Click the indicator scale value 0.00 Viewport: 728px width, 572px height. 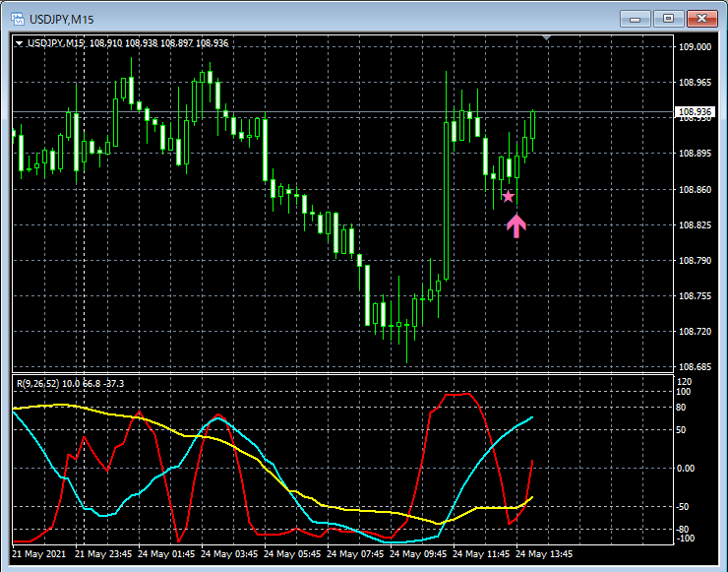point(686,468)
